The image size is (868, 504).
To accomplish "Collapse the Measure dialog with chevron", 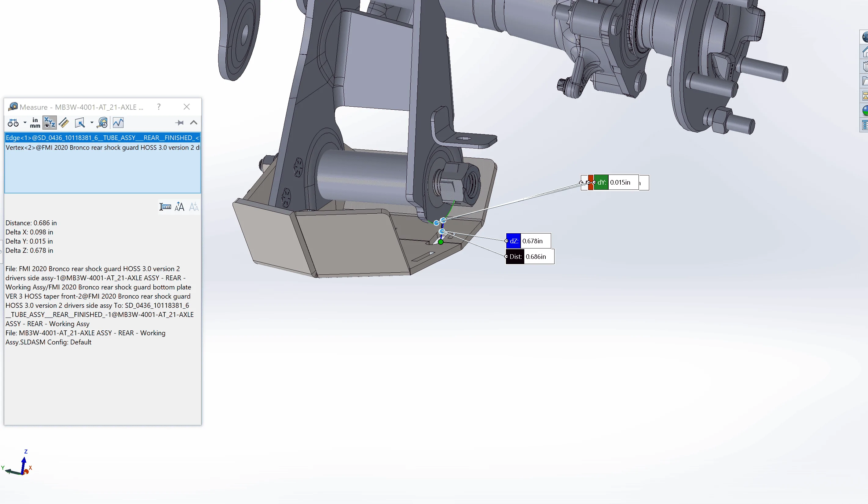I will pos(194,123).
